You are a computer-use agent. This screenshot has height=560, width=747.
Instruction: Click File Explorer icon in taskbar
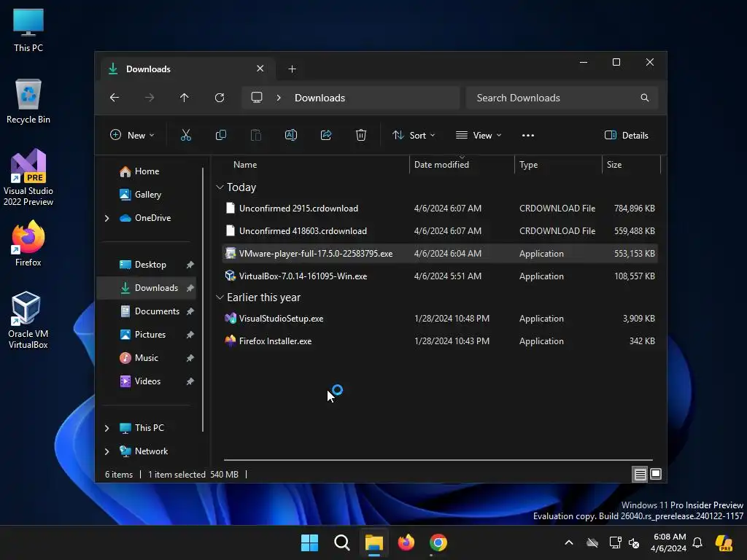click(x=374, y=542)
